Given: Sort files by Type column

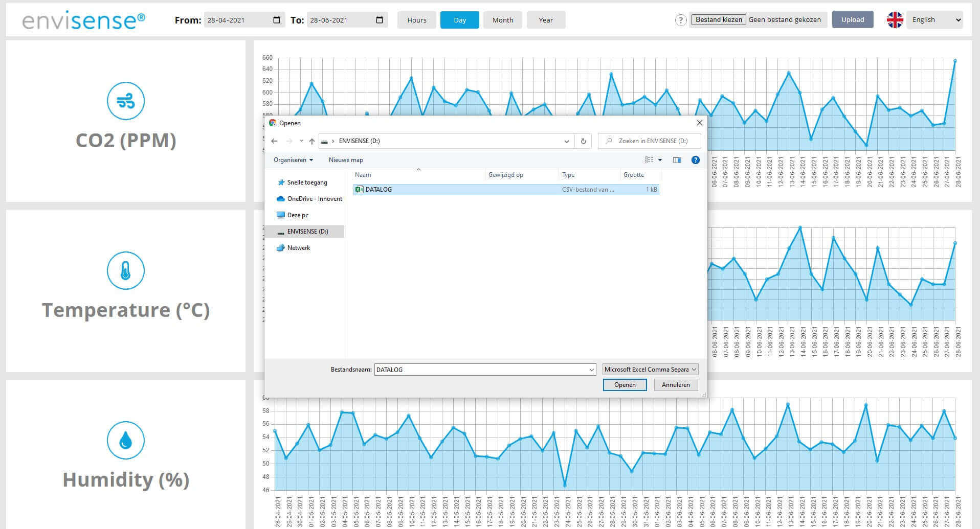Looking at the screenshot, I should coord(589,175).
